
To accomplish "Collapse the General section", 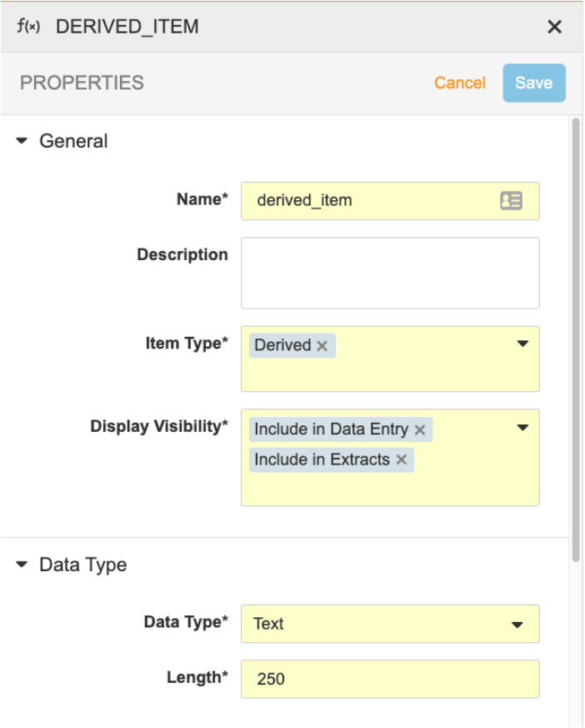I will pyautogui.click(x=22, y=142).
